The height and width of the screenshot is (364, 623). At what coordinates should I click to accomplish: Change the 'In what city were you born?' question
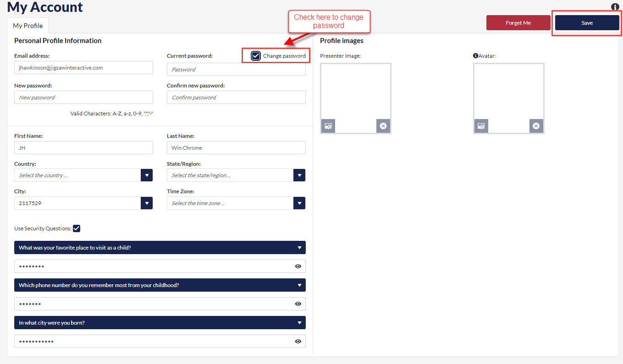[x=160, y=323]
